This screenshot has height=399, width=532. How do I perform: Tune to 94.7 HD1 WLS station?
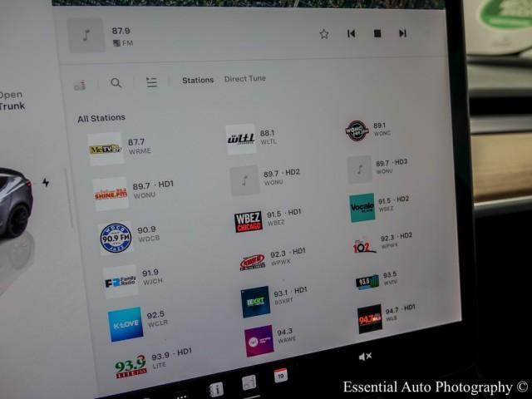[370, 318]
